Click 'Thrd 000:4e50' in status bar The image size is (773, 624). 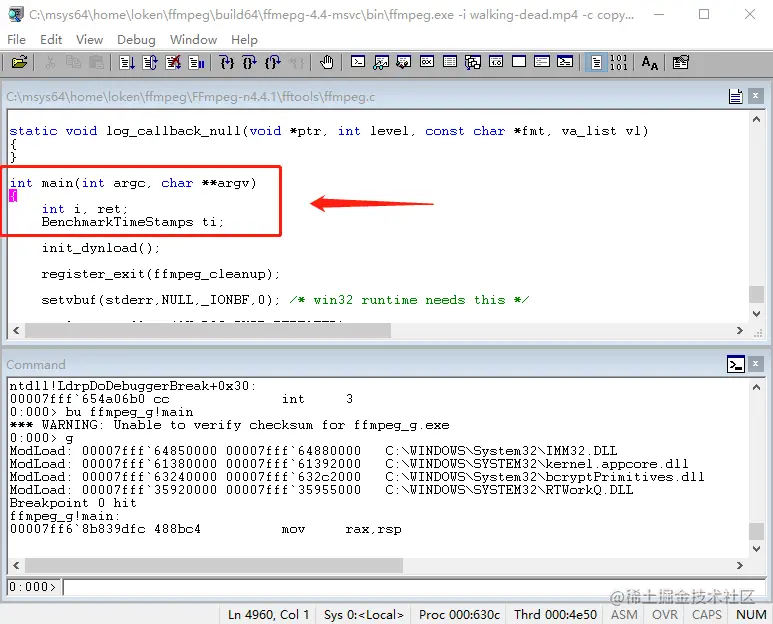[x=556, y=615]
